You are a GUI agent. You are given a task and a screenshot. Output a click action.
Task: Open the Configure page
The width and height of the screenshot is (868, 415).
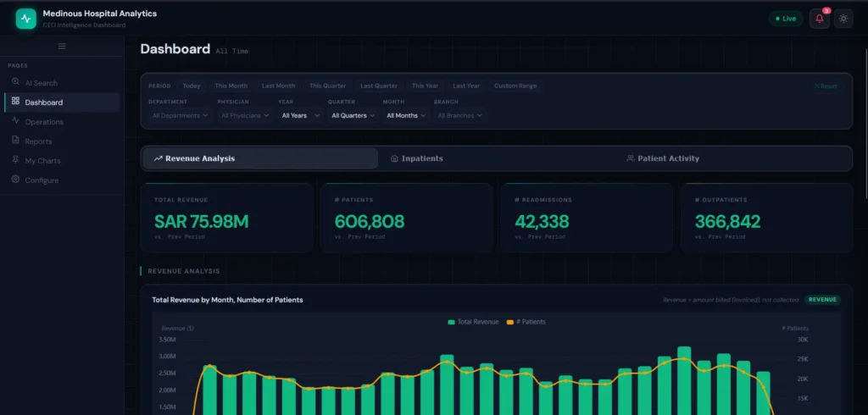62,180
